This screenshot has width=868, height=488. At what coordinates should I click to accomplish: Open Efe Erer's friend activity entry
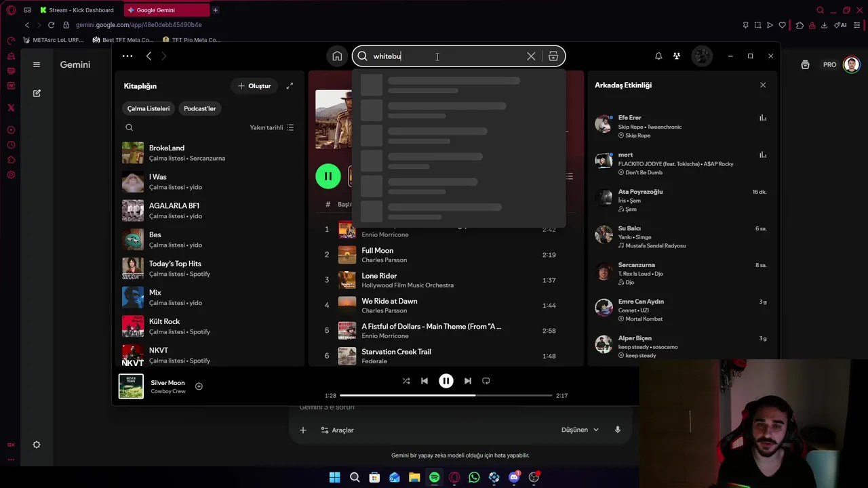[681, 126]
